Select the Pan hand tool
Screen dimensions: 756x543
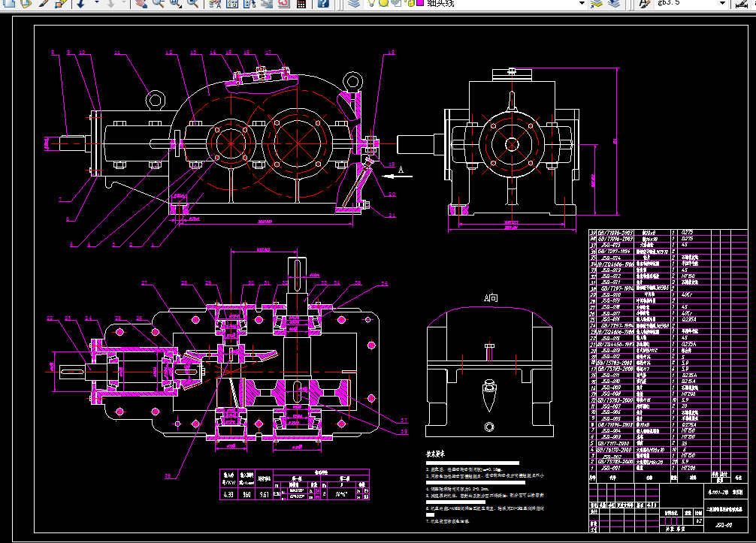(x=141, y=3)
